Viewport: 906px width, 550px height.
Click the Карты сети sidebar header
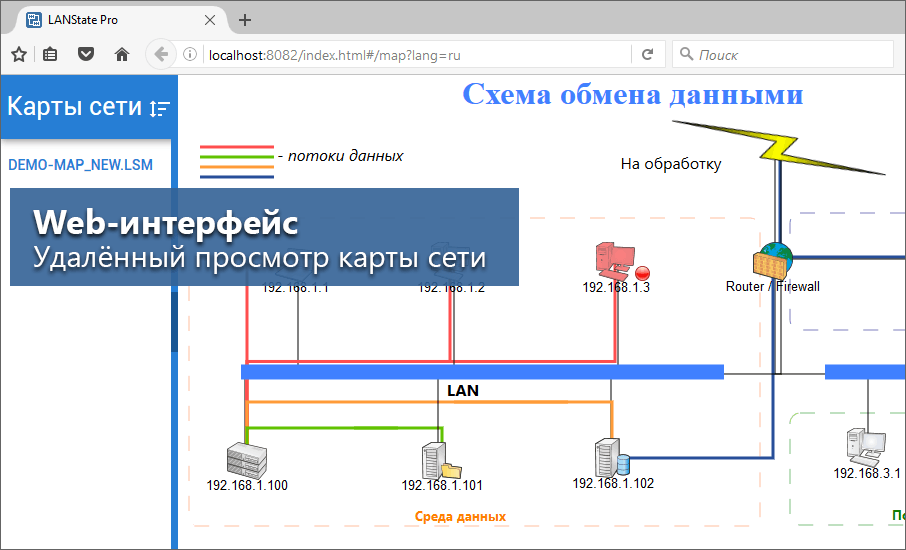89,107
